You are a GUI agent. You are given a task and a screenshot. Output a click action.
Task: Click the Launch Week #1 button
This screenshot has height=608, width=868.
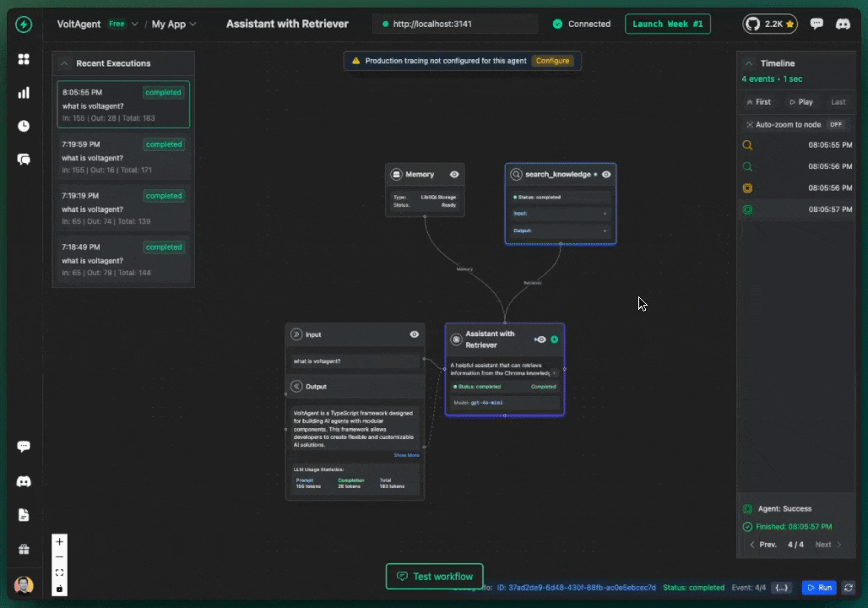pyautogui.click(x=668, y=24)
